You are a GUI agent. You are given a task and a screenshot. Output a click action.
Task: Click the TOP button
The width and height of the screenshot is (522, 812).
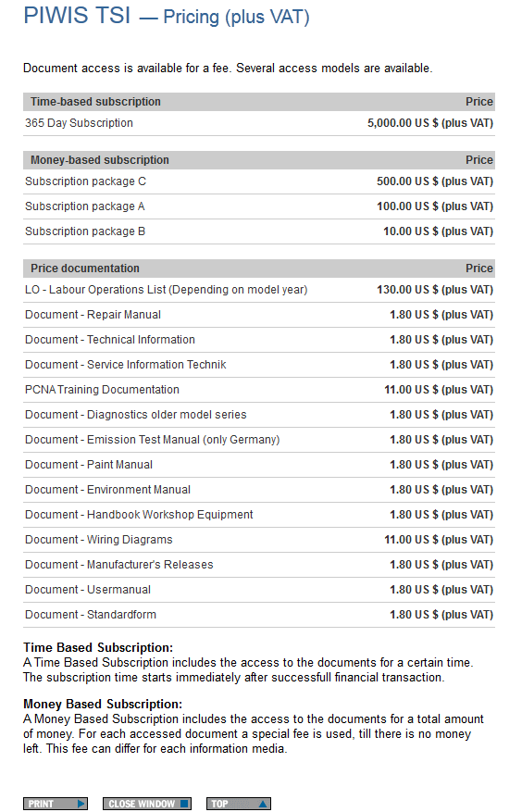[x=238, y=803]
